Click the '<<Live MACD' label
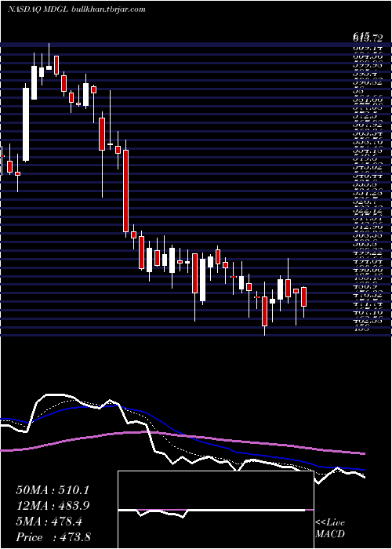 [x=330, y=529]
